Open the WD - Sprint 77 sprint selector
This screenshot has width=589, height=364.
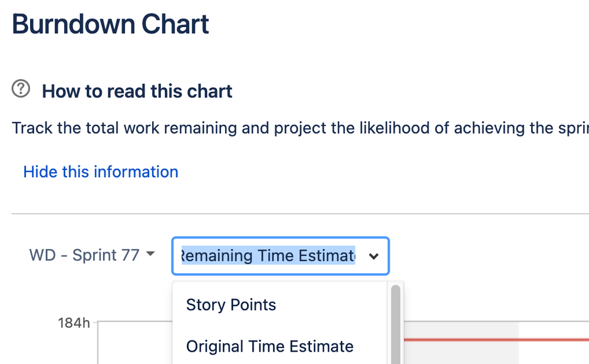pos(84,255)
